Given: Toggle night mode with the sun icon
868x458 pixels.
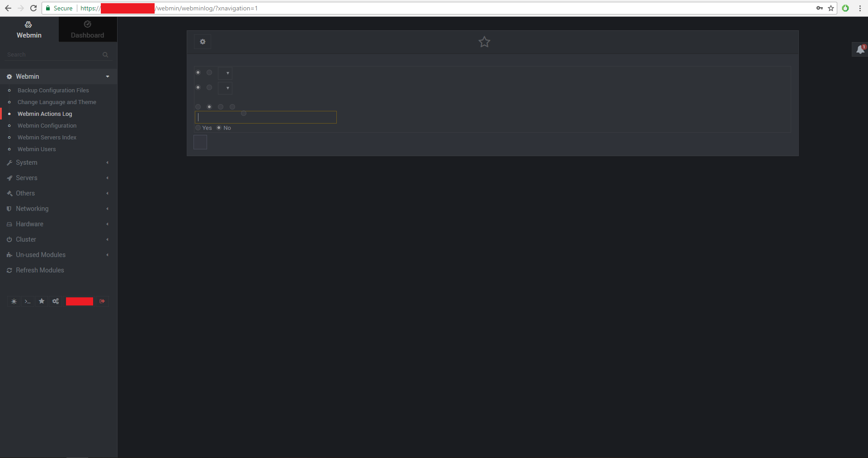Looking at the screenshot, I should [x=14, y=301].
